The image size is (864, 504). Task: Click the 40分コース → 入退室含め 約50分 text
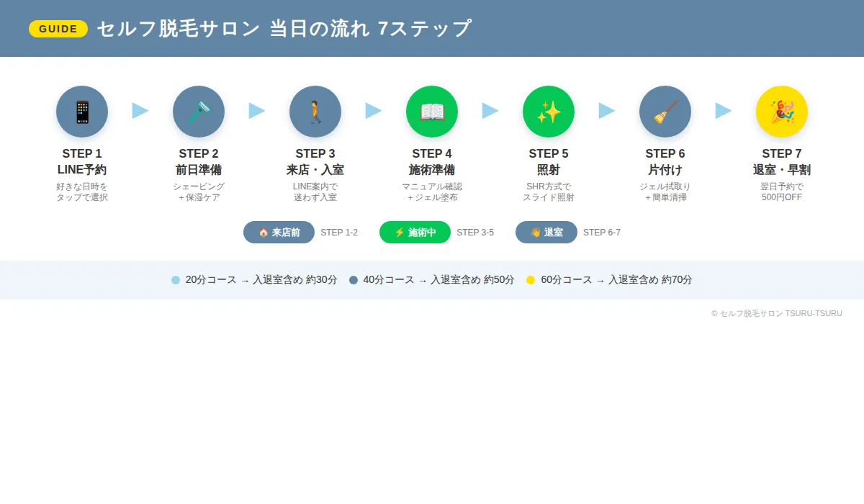pos(438,280)
